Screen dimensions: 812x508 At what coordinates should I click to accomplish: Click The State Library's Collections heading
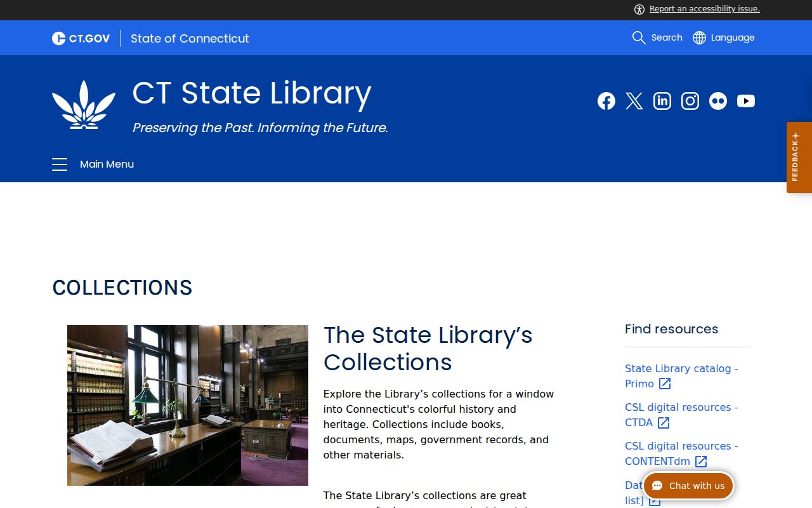(428, 348)
